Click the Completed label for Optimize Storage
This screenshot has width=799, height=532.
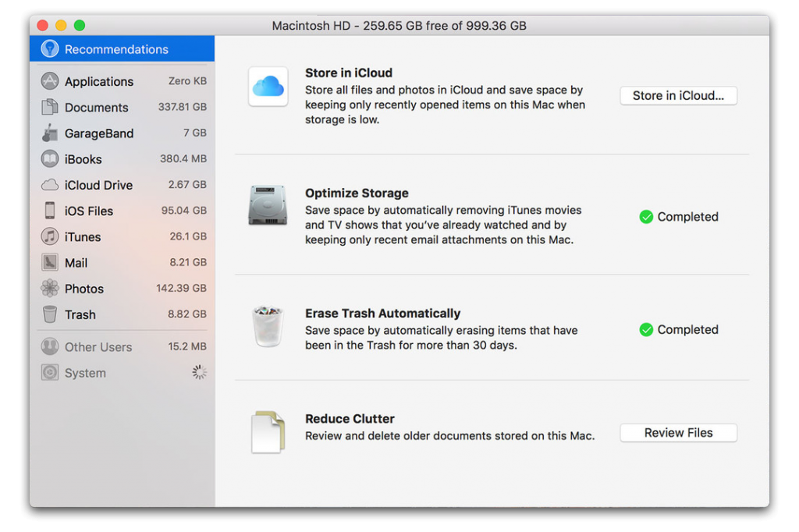[x=688, y=217]
